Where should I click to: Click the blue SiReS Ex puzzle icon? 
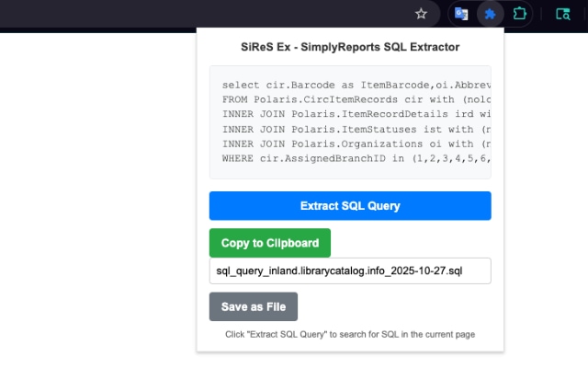pos(491,14)
